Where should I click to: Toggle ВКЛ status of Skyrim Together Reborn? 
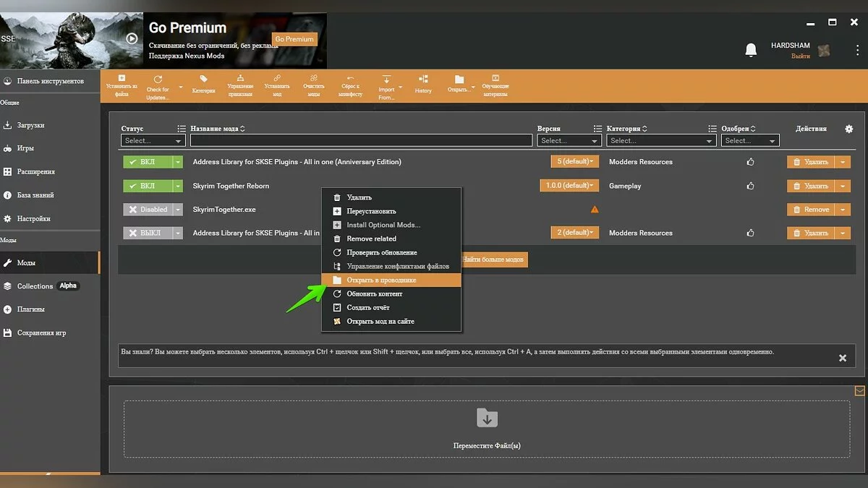[x=148, y=186]
